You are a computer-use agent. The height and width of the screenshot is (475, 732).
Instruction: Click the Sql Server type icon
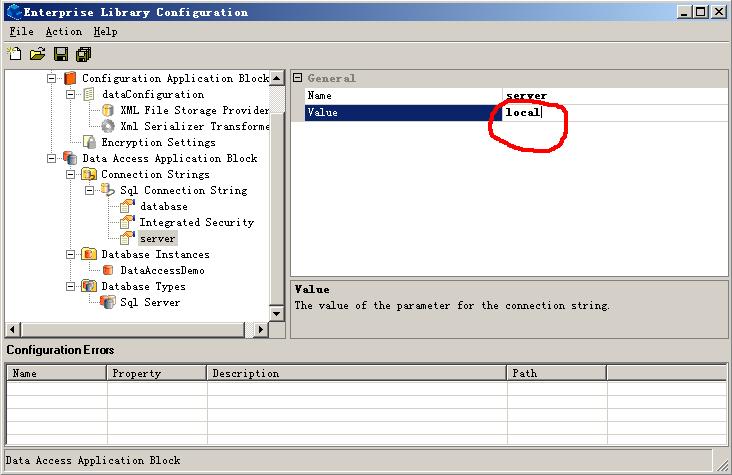pyautogui.click(x=108, y=302)
